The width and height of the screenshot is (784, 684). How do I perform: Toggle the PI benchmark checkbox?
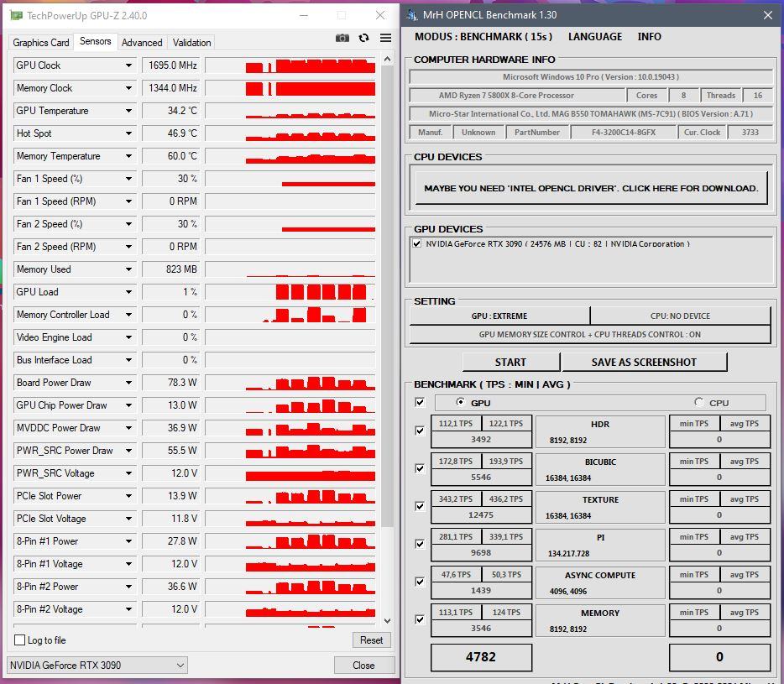[420, 544]
